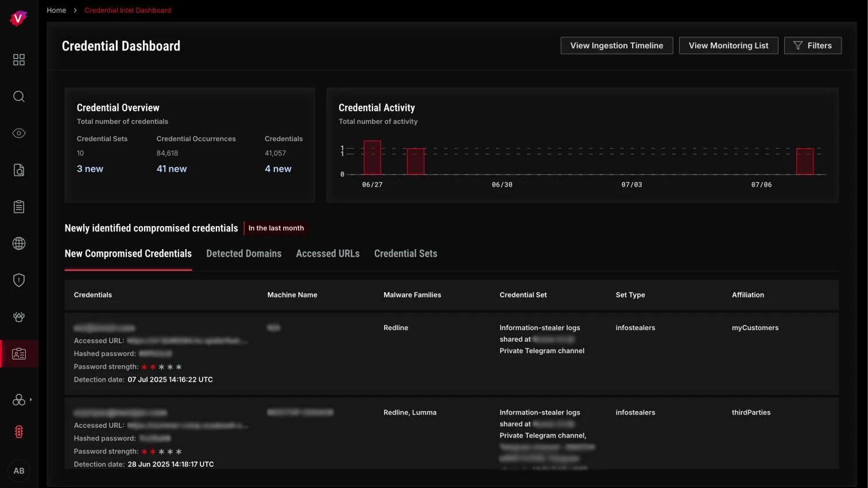868x488 pixels.
Task: Open the AB user avatar menu
Action: [x=19, y=471]
